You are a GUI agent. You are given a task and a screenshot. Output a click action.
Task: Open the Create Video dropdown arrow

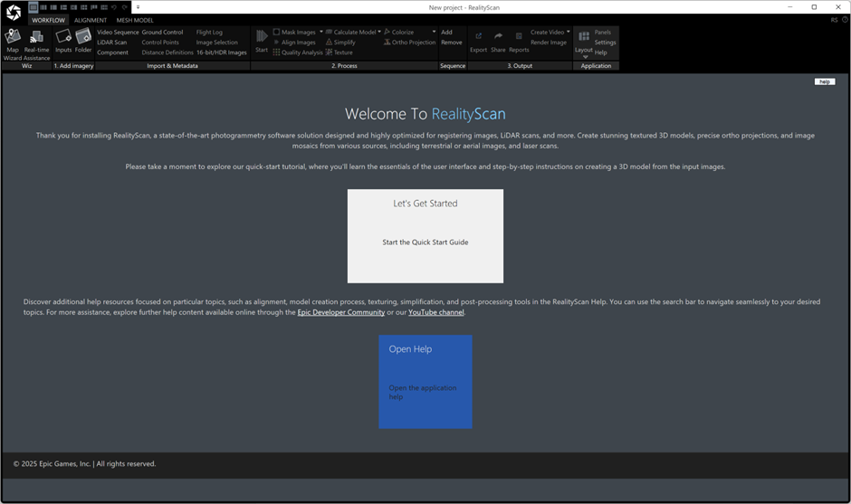point(569,32)
